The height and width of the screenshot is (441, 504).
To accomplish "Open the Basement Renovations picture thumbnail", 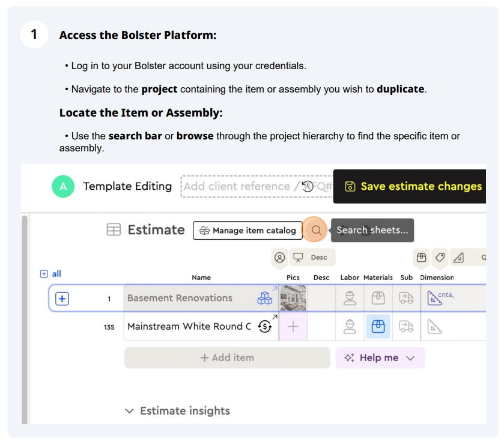I will tap(293, 298).
